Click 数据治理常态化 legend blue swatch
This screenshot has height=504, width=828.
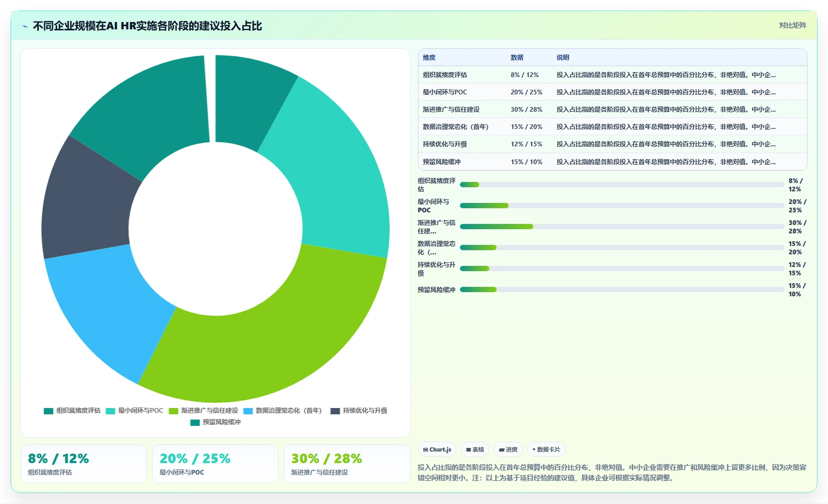pos(248,411)
